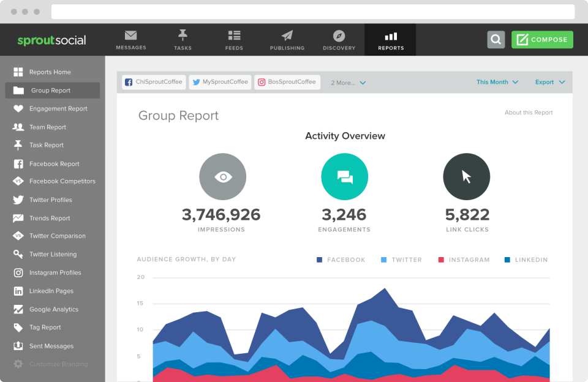Viewport: 588px width, 382px height.
Task: Open Google Analytics label
Action: [54, 309]
